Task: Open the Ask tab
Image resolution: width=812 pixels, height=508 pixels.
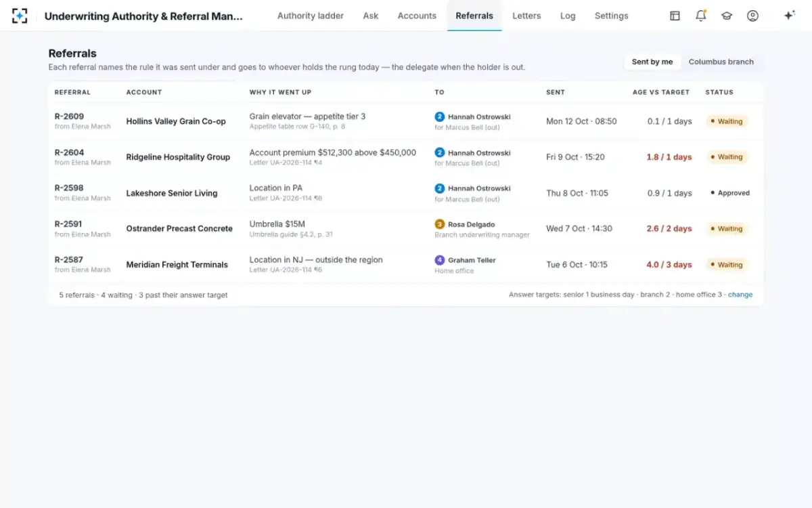Action: [371, 16]
